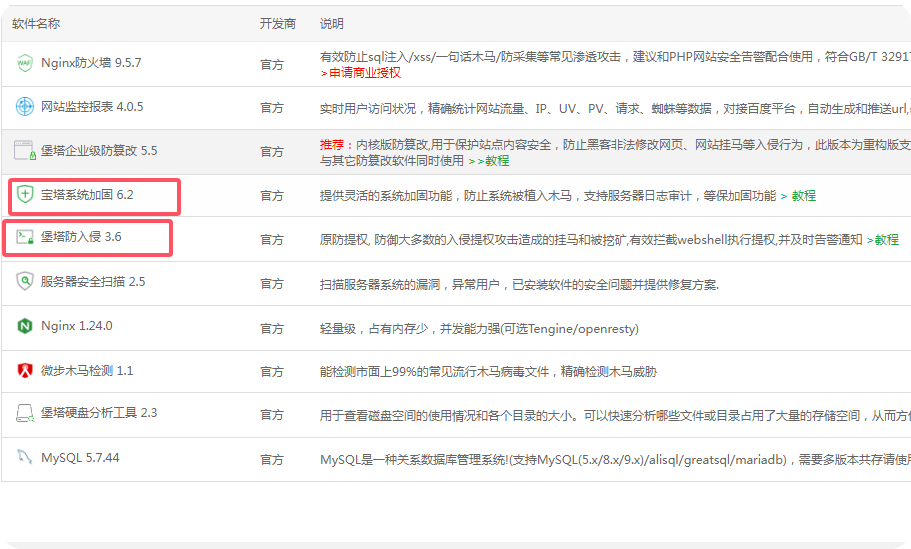Click the 堡塔防入侵 terminal icon

point(24,237)
